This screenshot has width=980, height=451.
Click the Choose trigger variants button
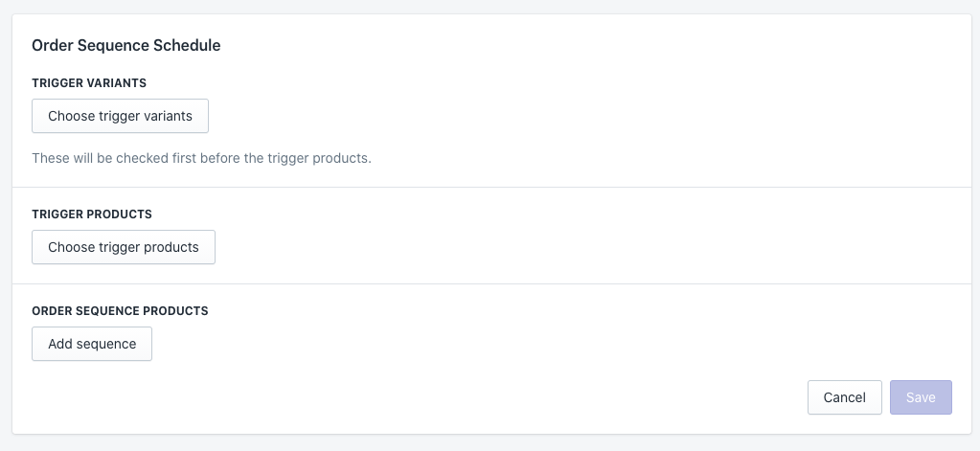click(x=120, y=116)
